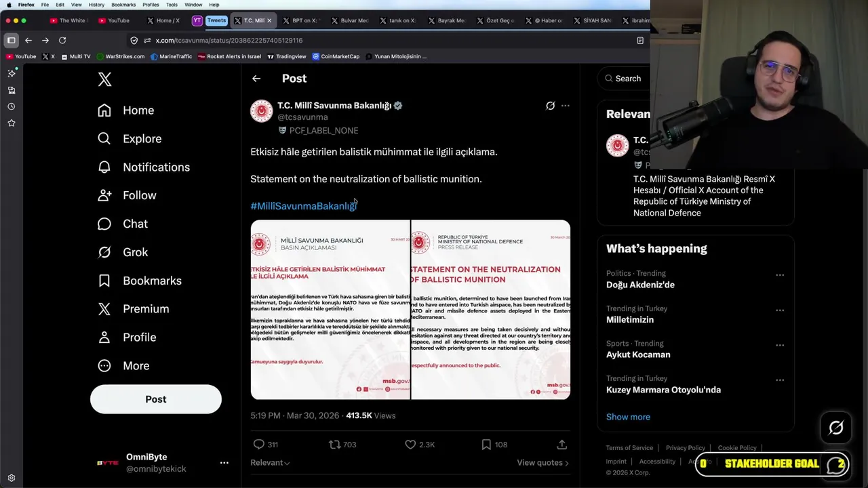Screen dimensions: 868x488
Task: Open the Privacy Policy footer link
Action: click(x=686, y=448)
